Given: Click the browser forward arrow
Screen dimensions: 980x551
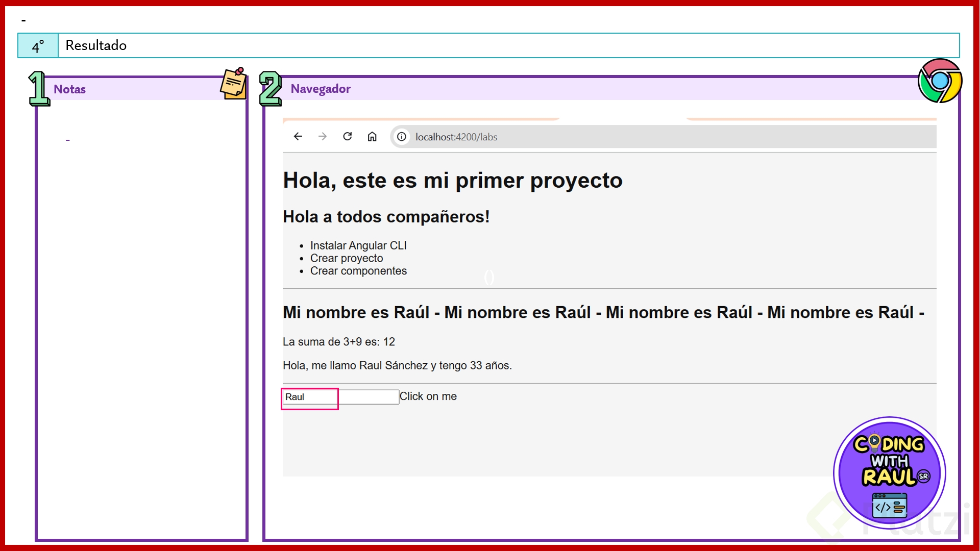Looking at the screenshot, I should click(323, 136).
